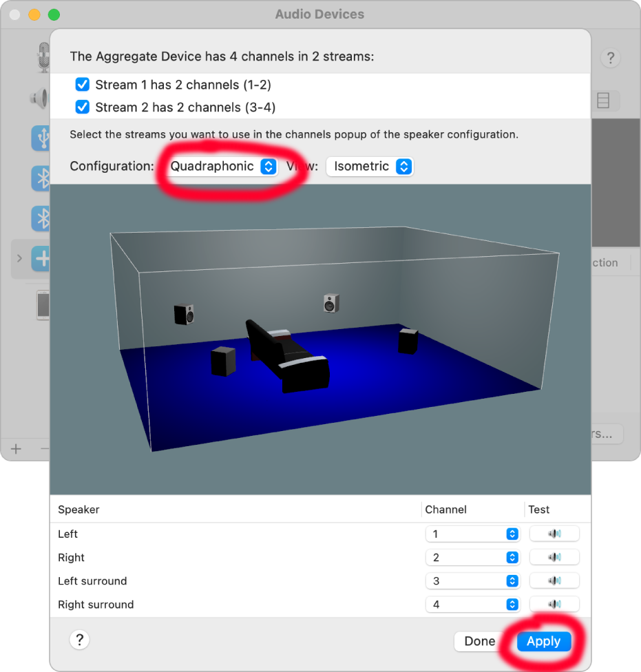
Task: Click the Apply button
Action: click(x=544, y=641)
